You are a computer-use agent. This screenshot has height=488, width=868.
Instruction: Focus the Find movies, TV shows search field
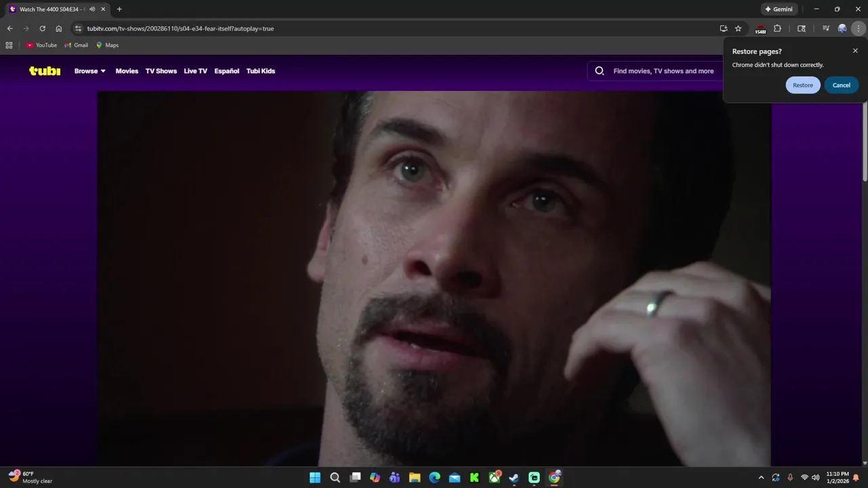(x=663, y=71)
